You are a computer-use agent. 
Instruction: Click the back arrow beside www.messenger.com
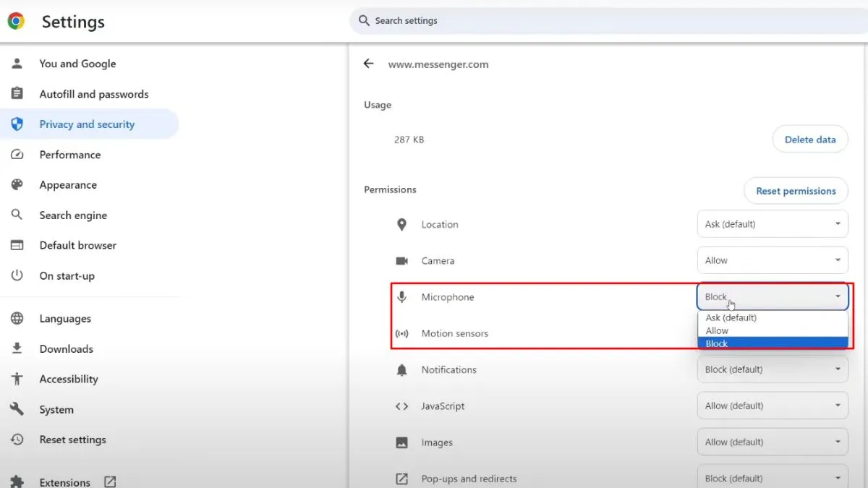369,64
